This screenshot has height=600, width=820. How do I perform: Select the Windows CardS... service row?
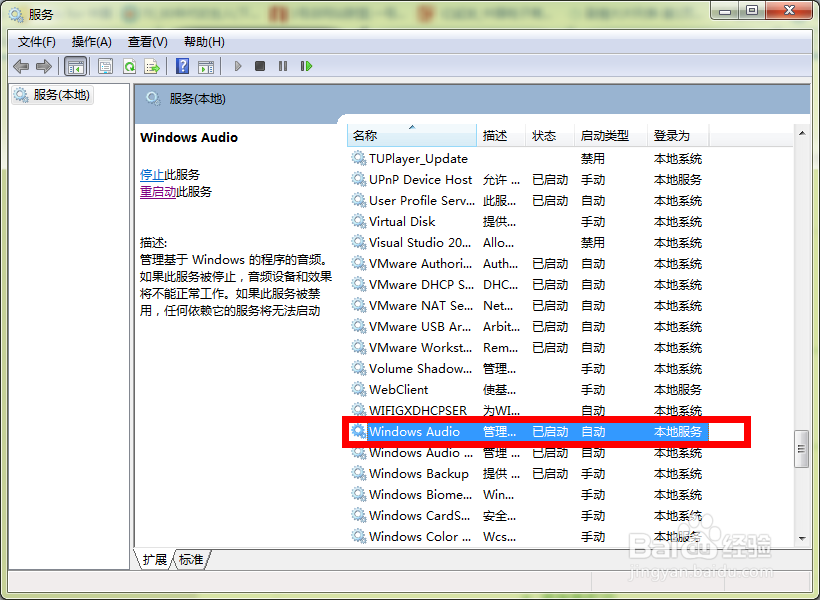[528, 515]
